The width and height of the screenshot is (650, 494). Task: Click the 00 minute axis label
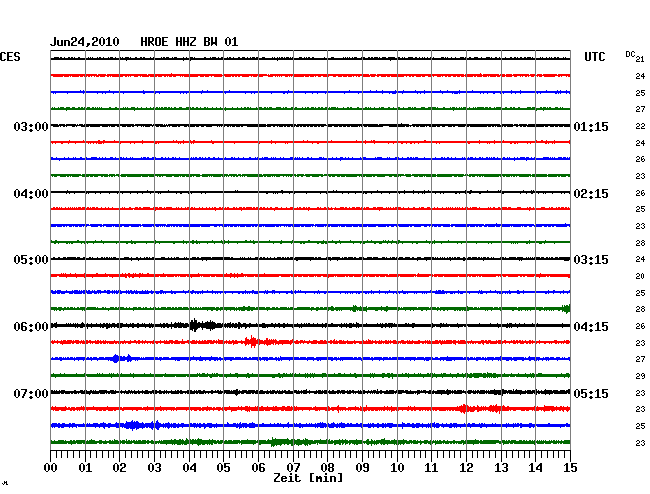pyautogui.click(x=51, y=468)
